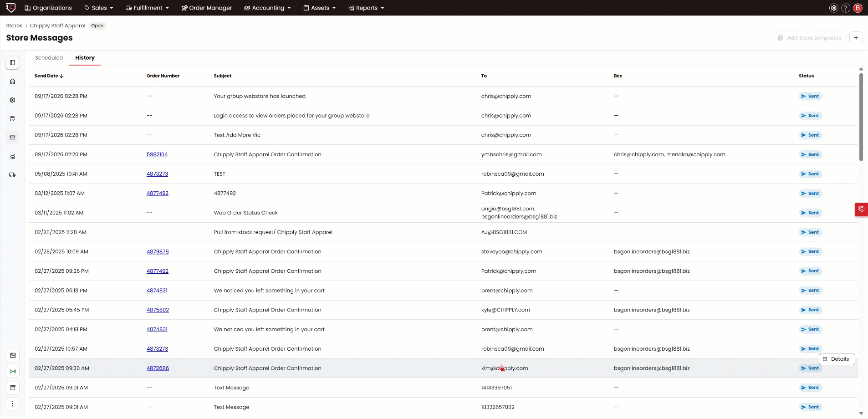Switch to the Scheduled tab
This screenshot has width=868, height=419.
point(49,58)
